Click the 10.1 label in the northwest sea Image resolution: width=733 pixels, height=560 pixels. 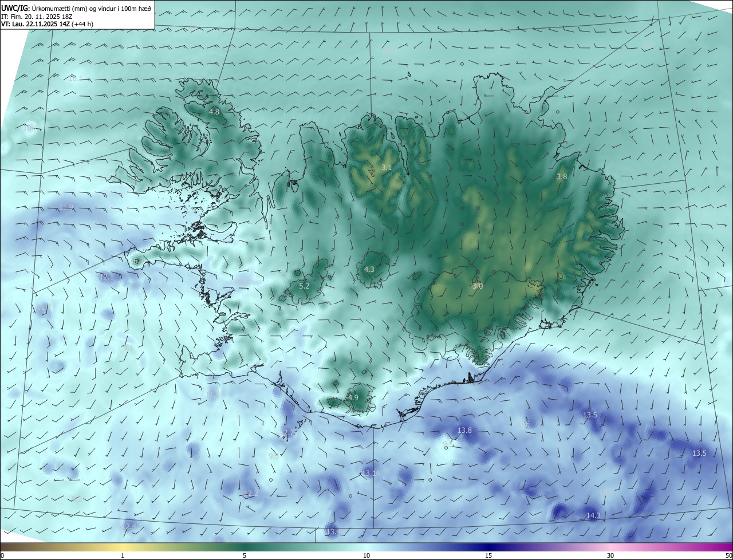point(76,78)
